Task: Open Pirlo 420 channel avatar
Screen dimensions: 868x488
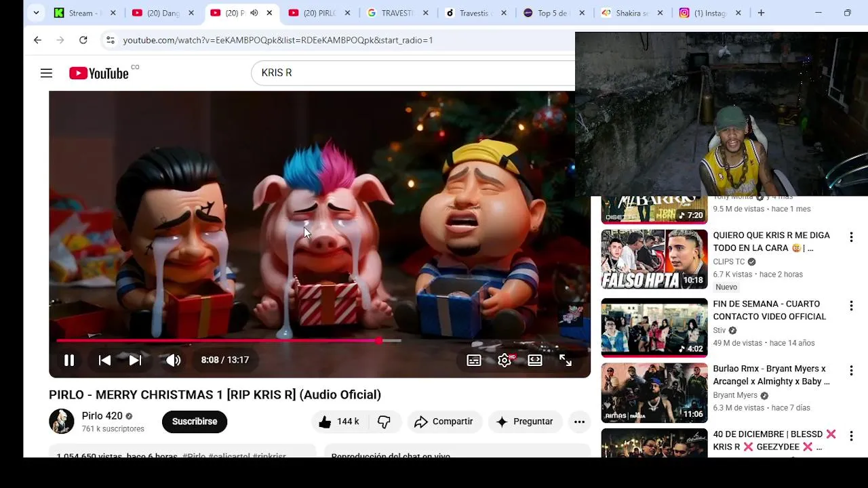Action: (x=62, y=422)
